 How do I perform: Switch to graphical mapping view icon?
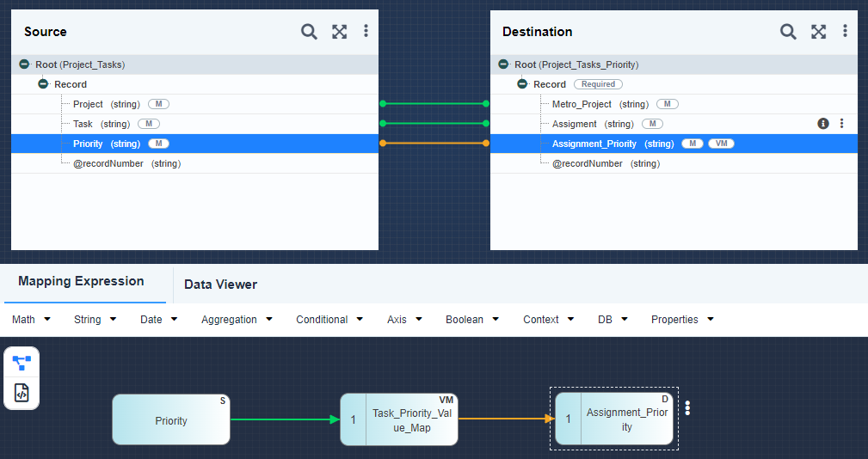click(22, 364)
